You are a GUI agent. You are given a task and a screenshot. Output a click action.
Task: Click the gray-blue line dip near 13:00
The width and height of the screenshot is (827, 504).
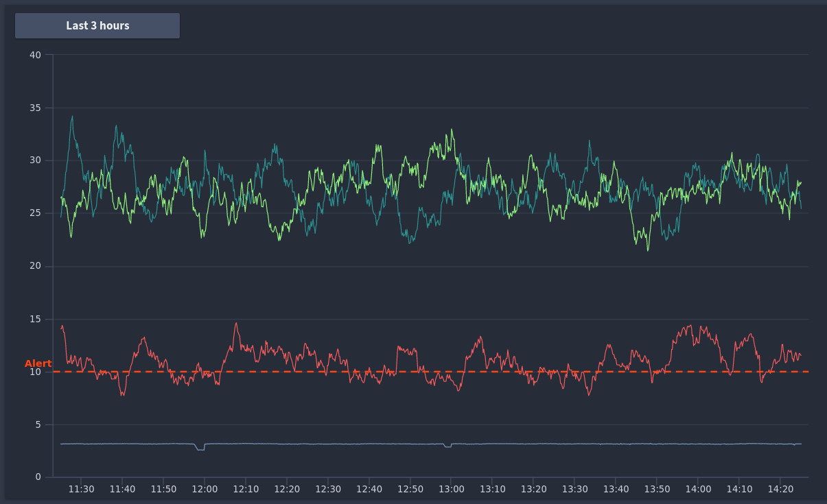point(447,446)
